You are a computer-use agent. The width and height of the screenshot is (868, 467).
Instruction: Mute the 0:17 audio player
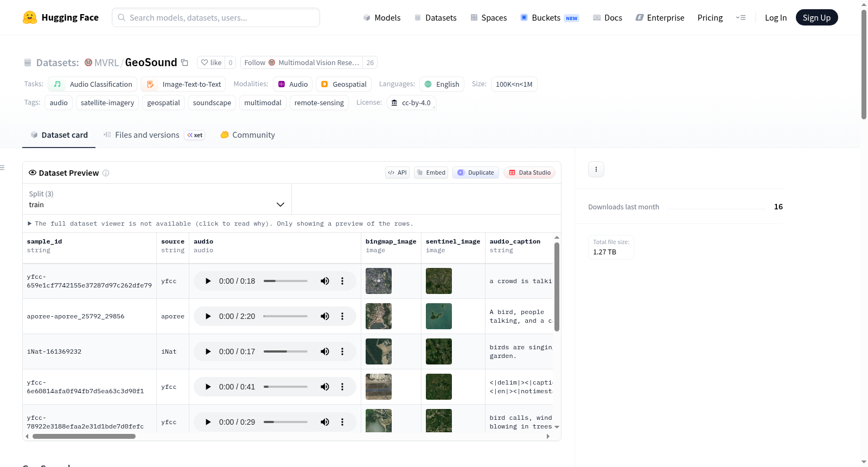[325, 351]
